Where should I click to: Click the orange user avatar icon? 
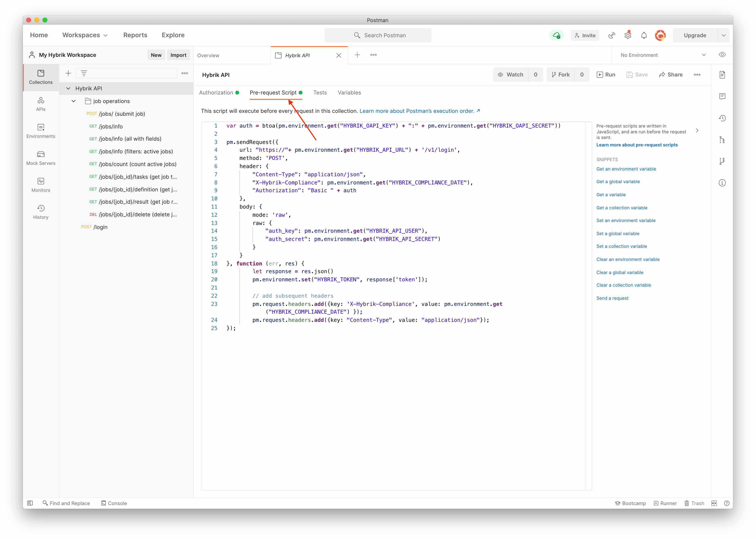coord(660,35)
